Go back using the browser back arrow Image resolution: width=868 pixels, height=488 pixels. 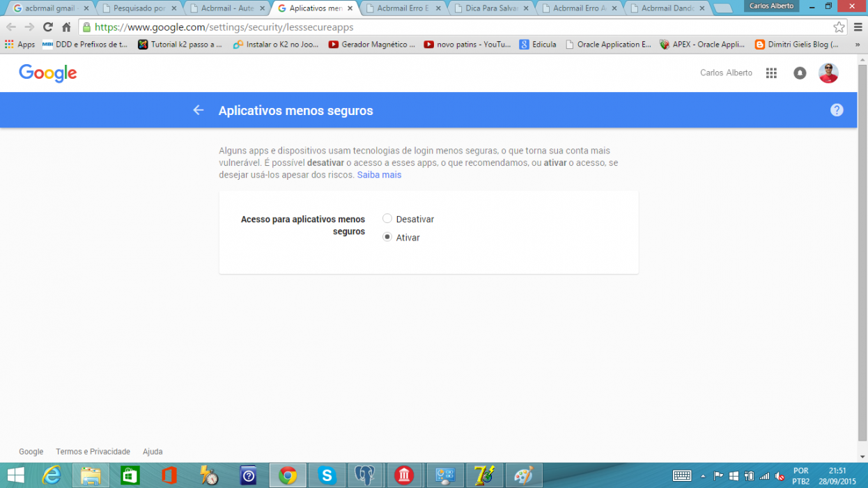coord(11,27)
